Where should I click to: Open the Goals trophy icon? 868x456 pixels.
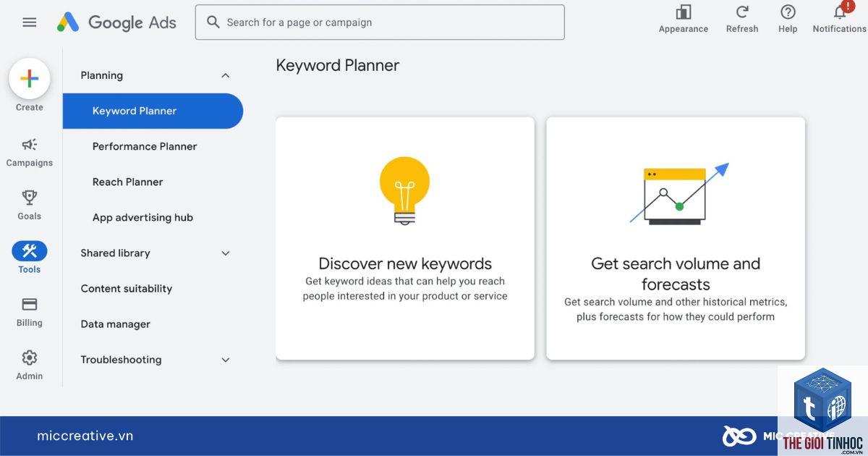coord(30,198)
